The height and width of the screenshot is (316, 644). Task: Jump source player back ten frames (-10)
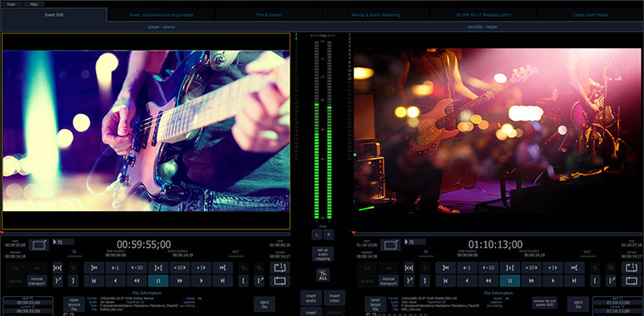pos(136,268)
